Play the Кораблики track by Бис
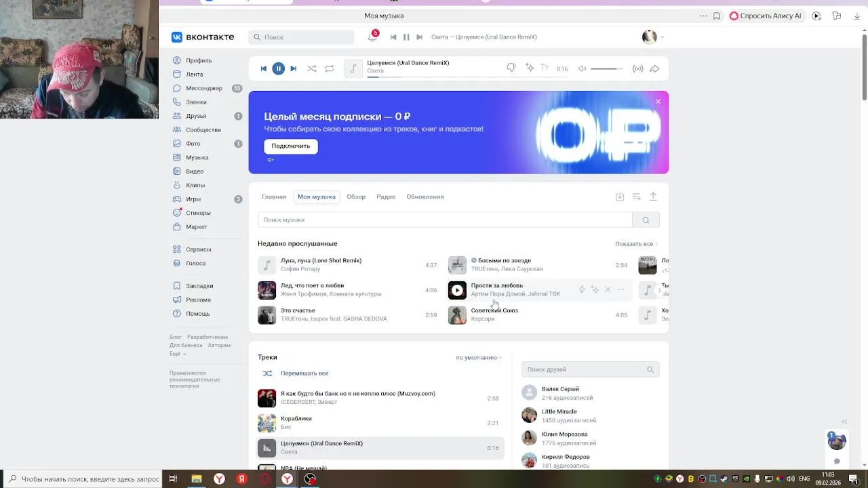Screen dimensions: 868x488 267,423
